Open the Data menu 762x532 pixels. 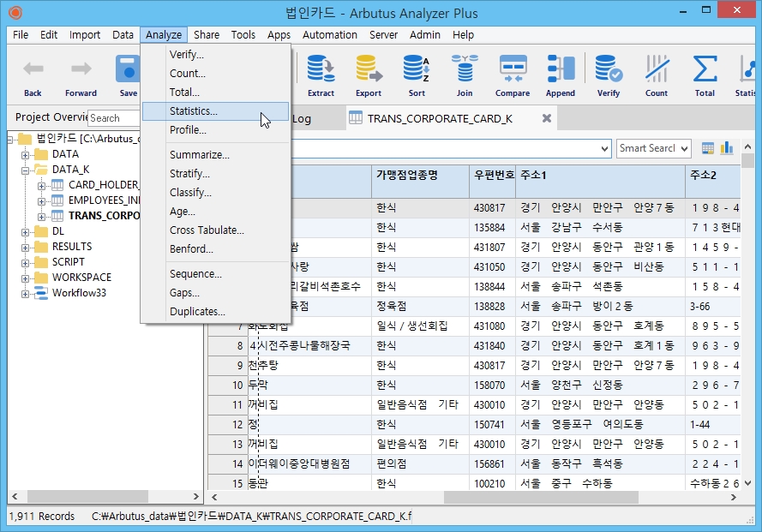(123, 35)
